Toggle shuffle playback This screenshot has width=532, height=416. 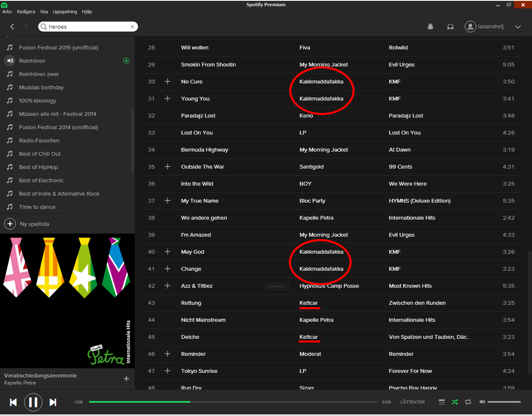[x=455, y=402]
